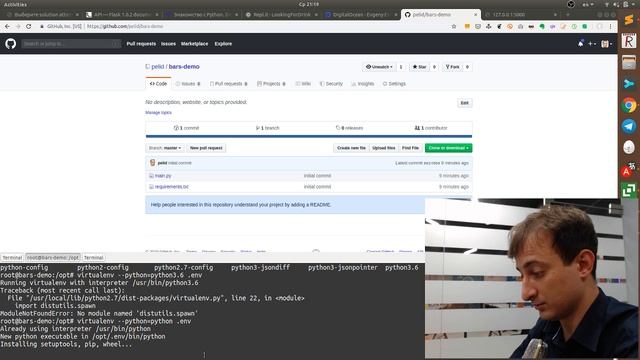Click the Manage topics link
The width and height of the screenshot is (640, 360).
coord(158,113)
